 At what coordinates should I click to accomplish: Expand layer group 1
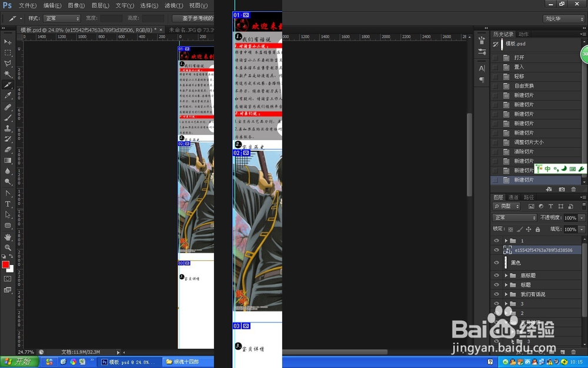(506, 240)
